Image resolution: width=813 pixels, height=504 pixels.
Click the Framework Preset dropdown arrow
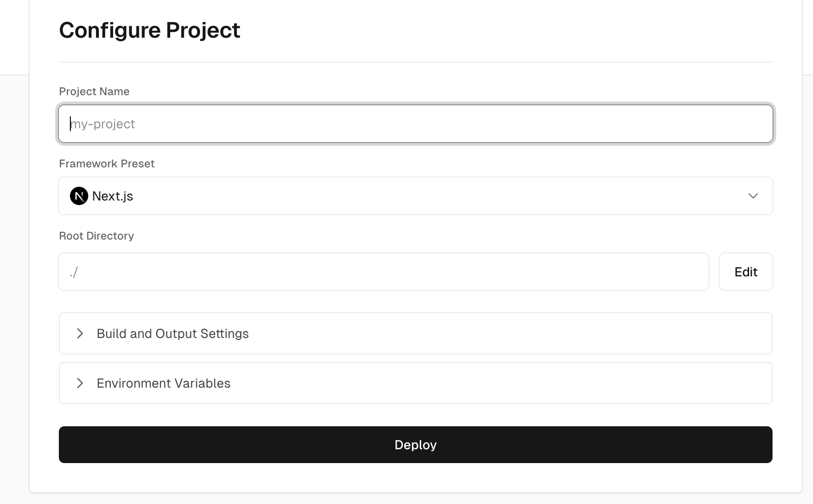[x=753, y=196]
